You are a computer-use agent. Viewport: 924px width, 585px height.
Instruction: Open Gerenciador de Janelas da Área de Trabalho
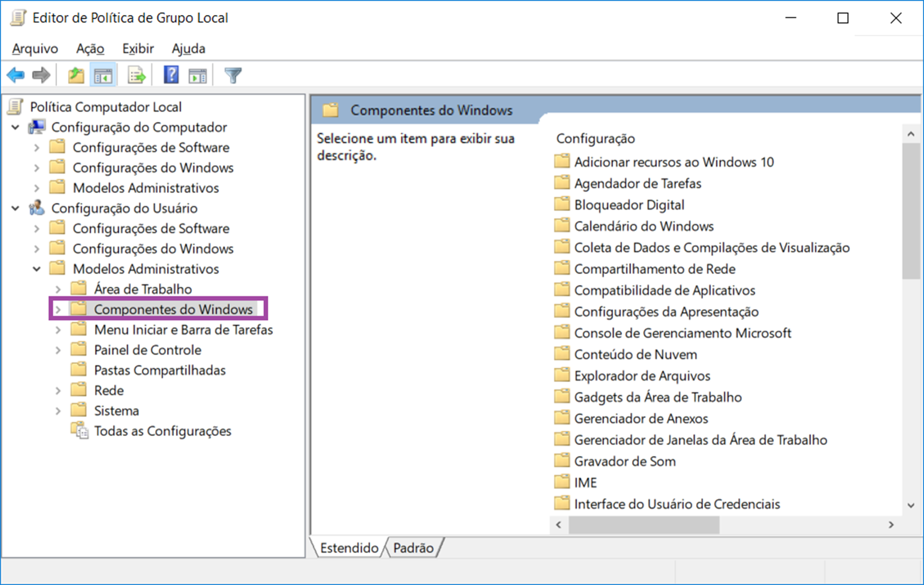(x=701, y=439)
